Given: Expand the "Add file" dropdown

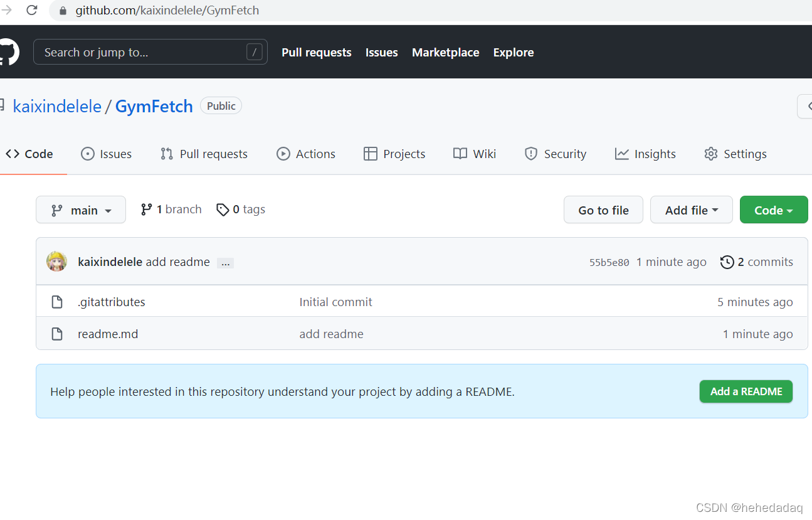Looking at the screenshot, I should (692, 210).
